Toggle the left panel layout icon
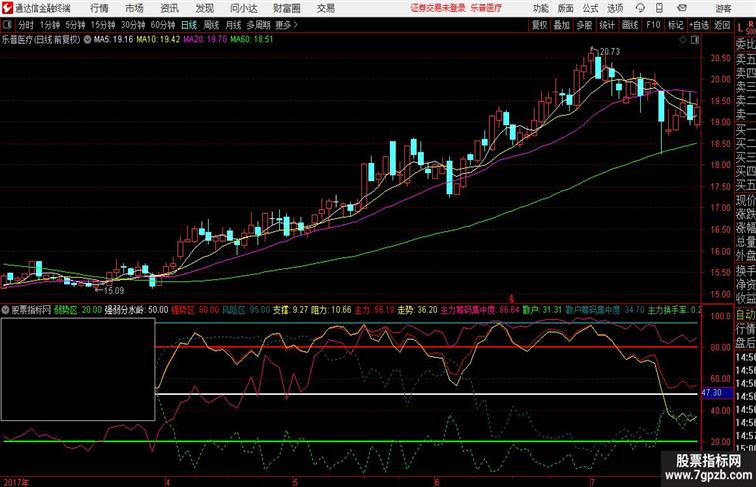The height and width of the screenshot is (487, 756). coord(7,25)
